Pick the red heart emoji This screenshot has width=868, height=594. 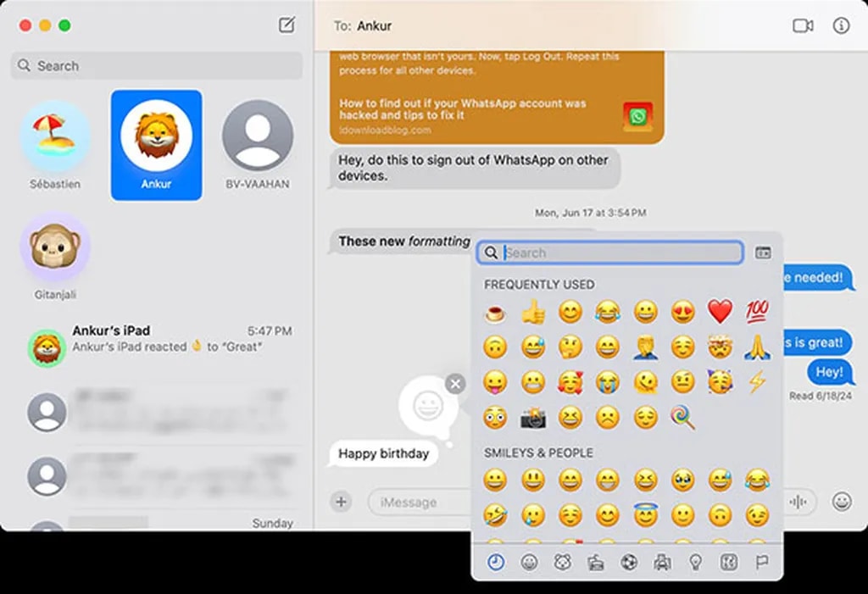(x=720, y=312)
